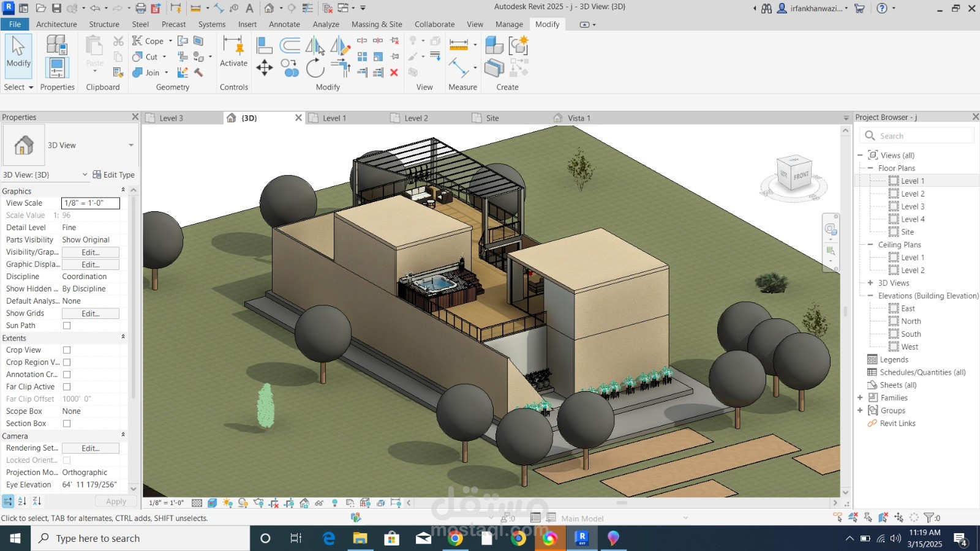Click the View Scale input field
This screenshot has width=980, height=551.
[91, 203]
